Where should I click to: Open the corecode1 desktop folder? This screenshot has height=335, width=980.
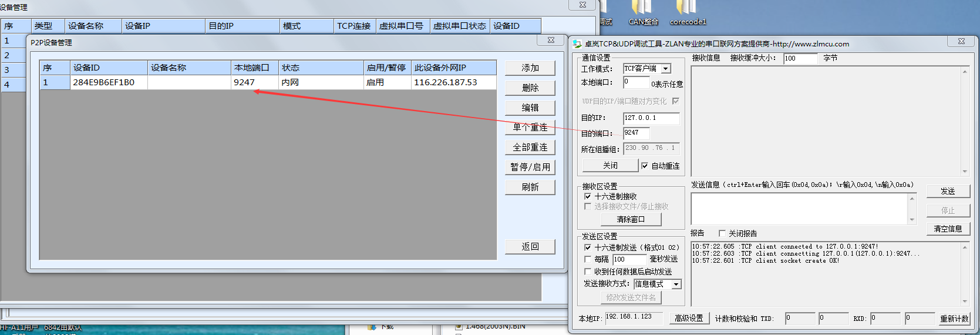point(687,12)
